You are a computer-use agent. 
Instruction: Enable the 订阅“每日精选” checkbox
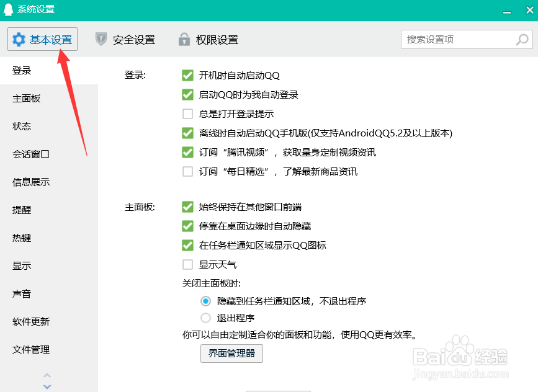coord(187,171)
